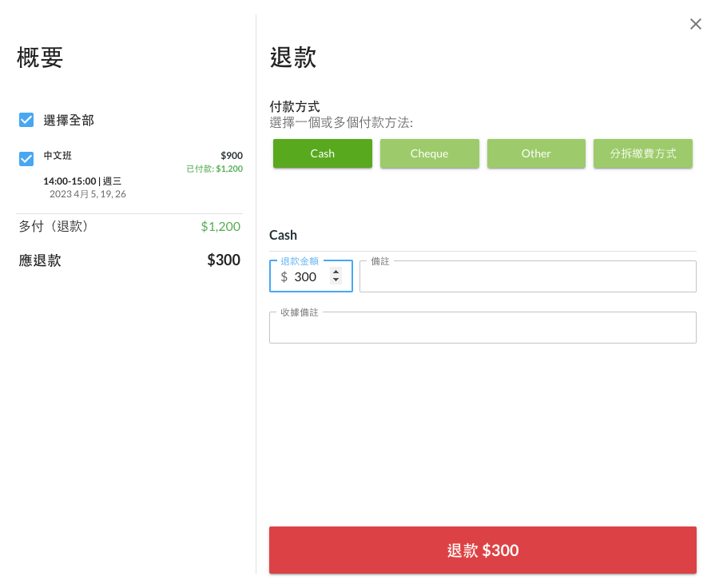Increase refund amount with up arrow
The image size is (715, 588).
click(x=336, y=272)
